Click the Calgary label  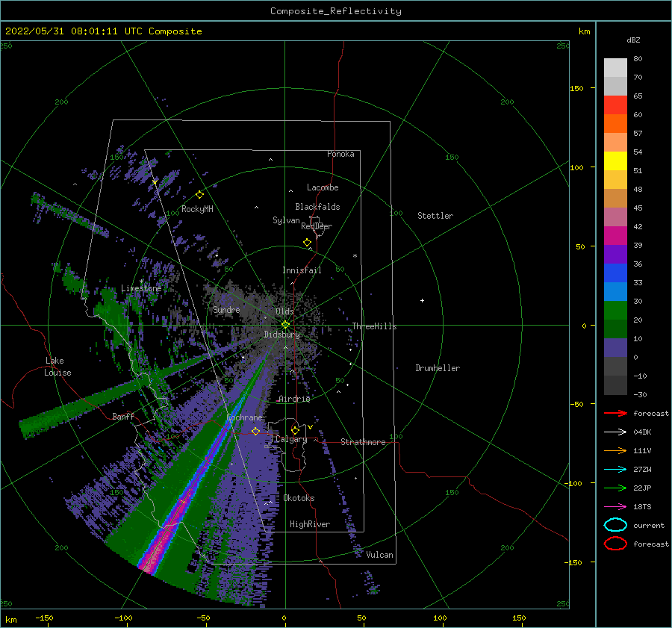(291, 439)
